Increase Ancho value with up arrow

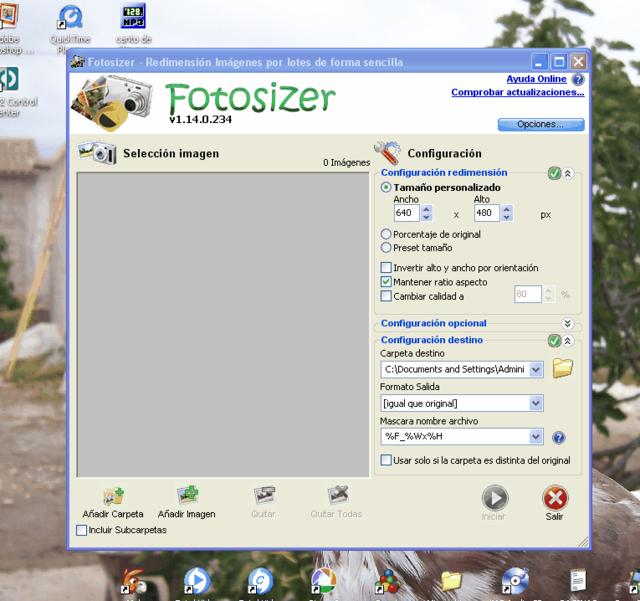coord(426,209)
